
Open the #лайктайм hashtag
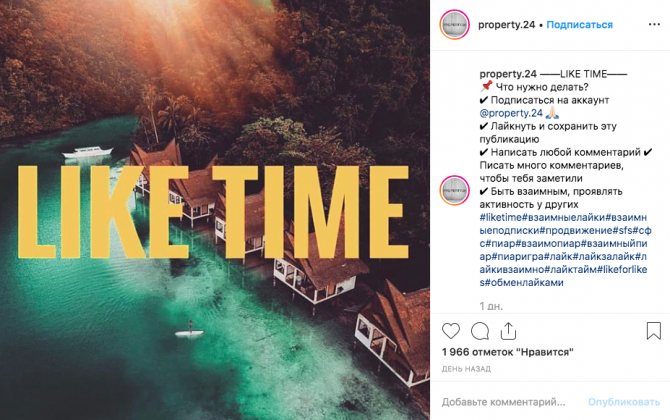tap(571, 270)
